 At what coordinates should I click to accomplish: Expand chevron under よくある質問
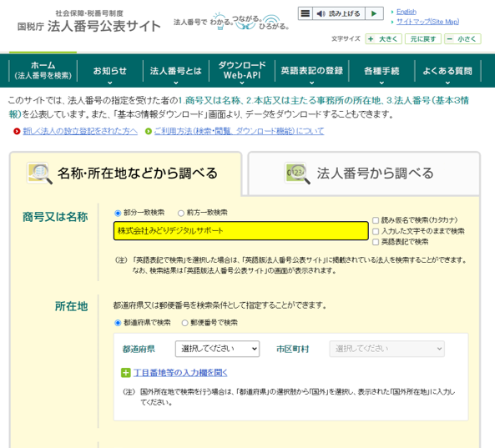447,83
